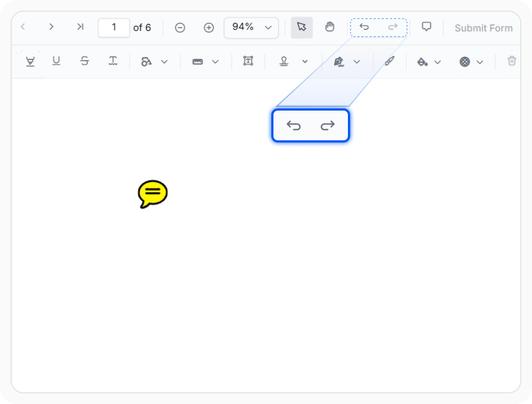Screen dimensions: 532x404
Task: Zoom out with the minus icon
Action: tap(180, 28)
